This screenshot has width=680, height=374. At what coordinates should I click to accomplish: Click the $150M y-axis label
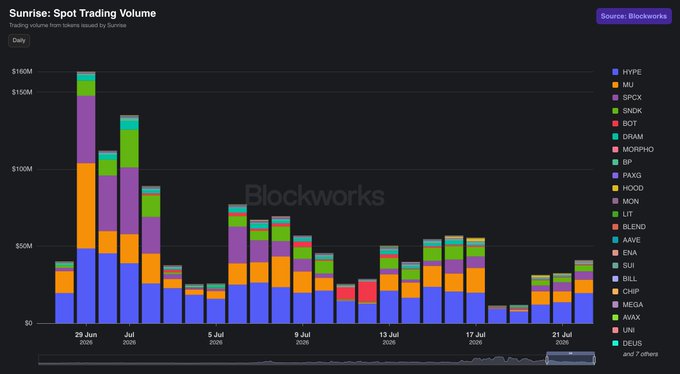click(22, 92)
